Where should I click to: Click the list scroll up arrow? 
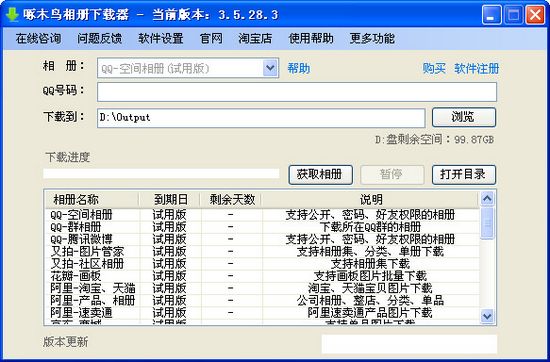click(x=487, y=199)
